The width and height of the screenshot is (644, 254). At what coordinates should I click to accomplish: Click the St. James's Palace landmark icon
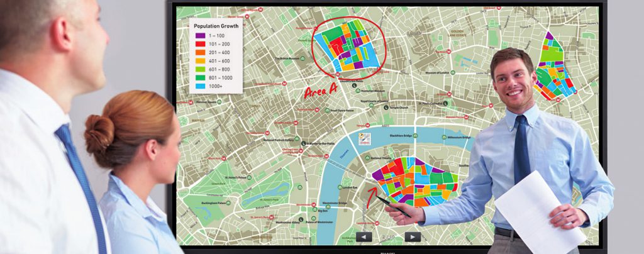coord(250,177)
